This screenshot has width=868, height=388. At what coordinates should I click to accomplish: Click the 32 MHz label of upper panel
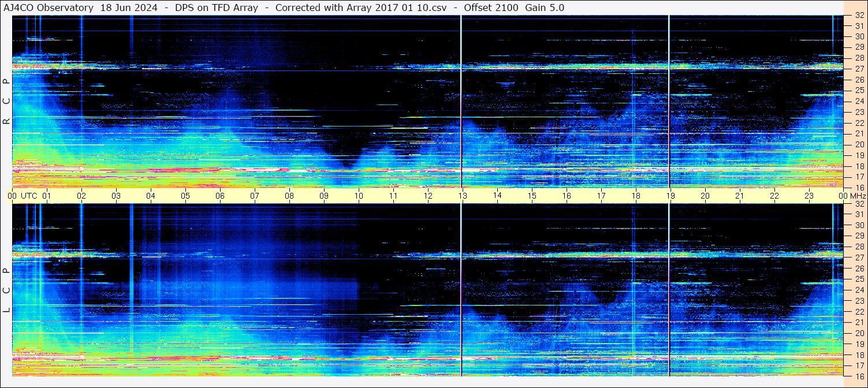coord(859,16)
